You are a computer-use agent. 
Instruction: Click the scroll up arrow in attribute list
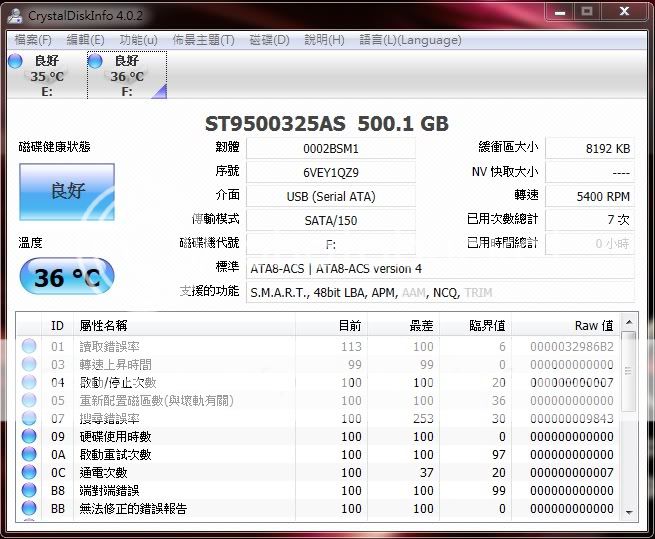click(629, 322)
